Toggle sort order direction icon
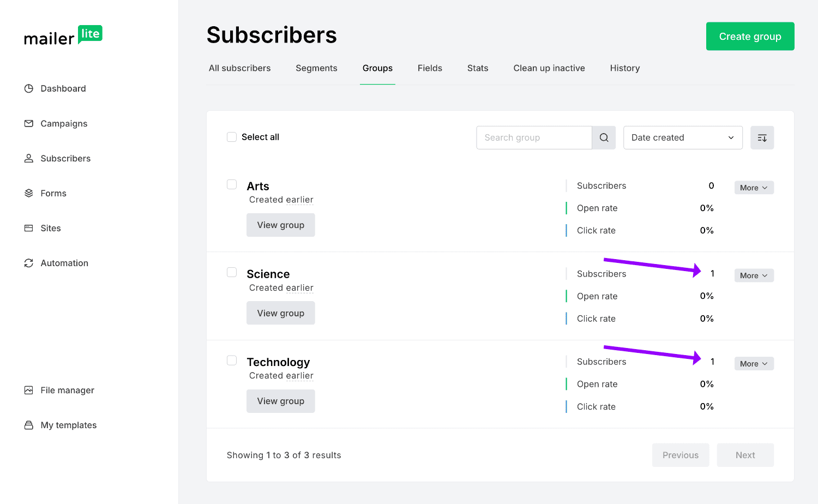 click(x=762, y=137)
